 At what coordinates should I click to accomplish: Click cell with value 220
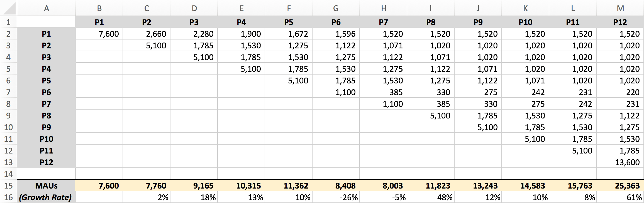pos(620,92)
